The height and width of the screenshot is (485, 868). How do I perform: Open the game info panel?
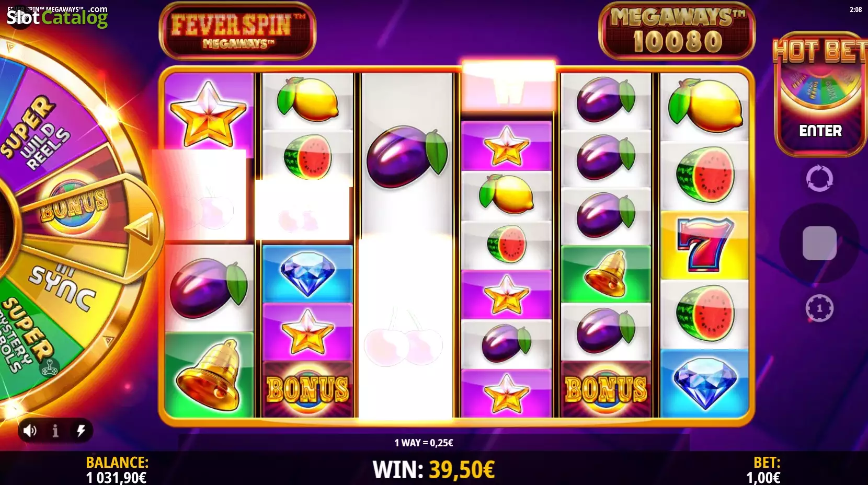click(x=55, y=431)
